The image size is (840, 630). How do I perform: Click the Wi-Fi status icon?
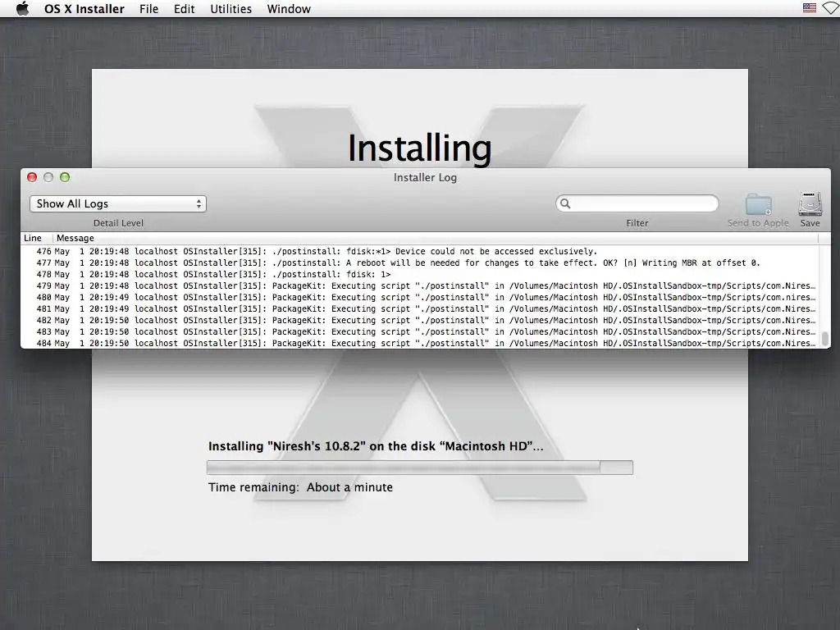(x=831, y=8)
